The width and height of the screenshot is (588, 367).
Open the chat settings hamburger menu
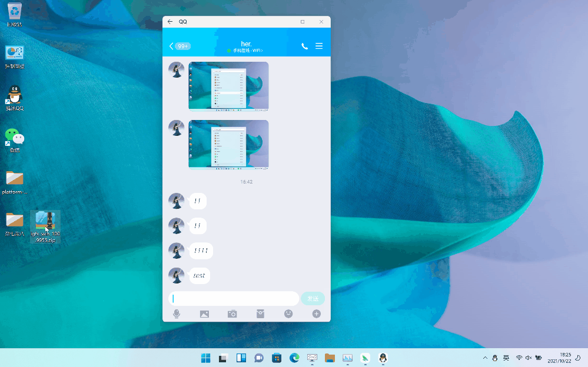(319, 46)
